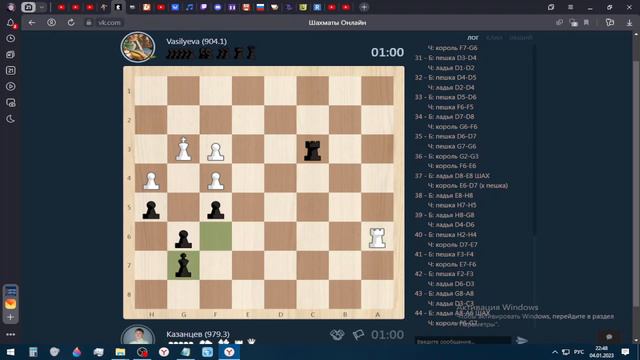Screen dimensions: 640x360
Task: Select the white pawn on H4
Action: [x=151, y=181]
